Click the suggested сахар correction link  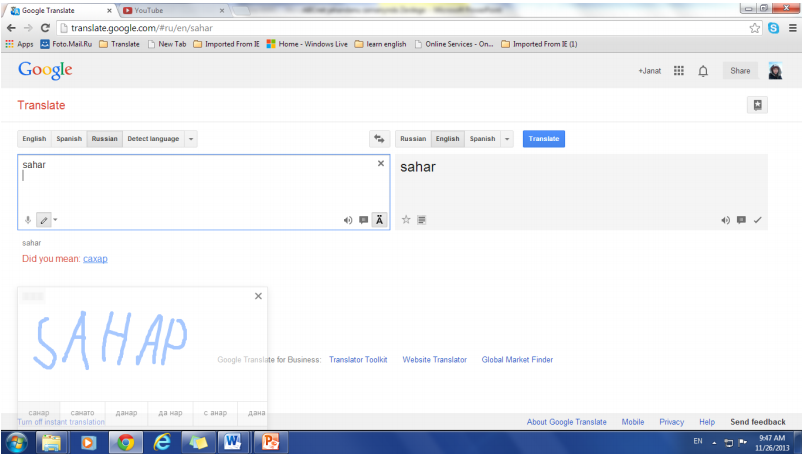coord(95,258)
